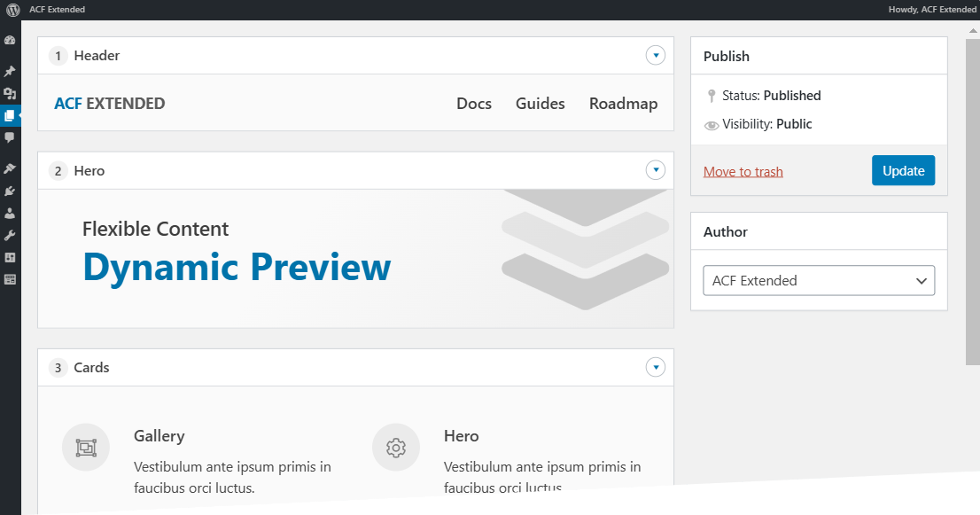Click the Flexible Content subtitle
980x515 pixels.
[156, 229]
